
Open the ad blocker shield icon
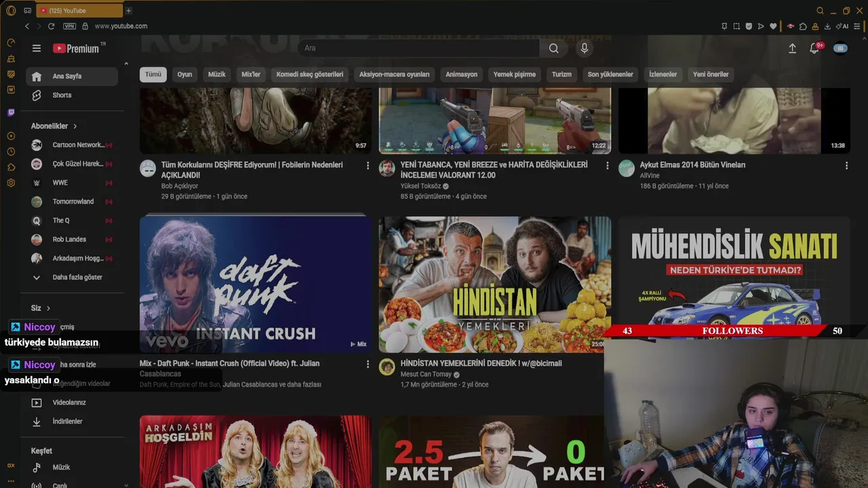749,26
